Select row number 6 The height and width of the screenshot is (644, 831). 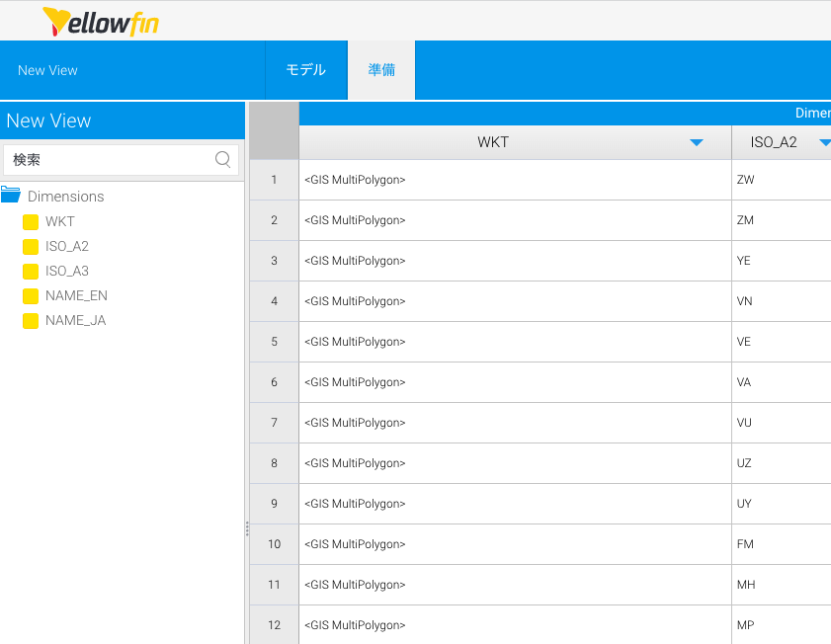(274, 382)
